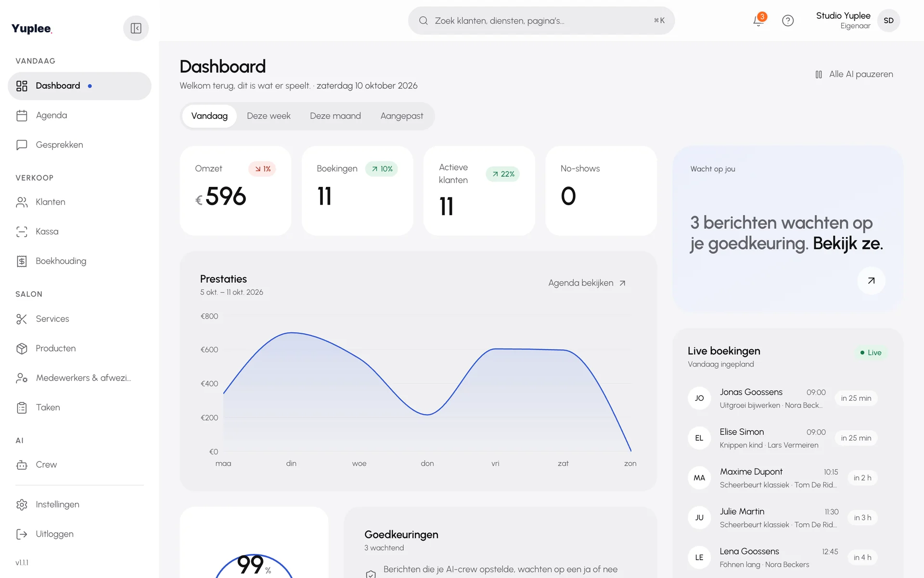Click the SD user avatar

(x=888, y=21)
